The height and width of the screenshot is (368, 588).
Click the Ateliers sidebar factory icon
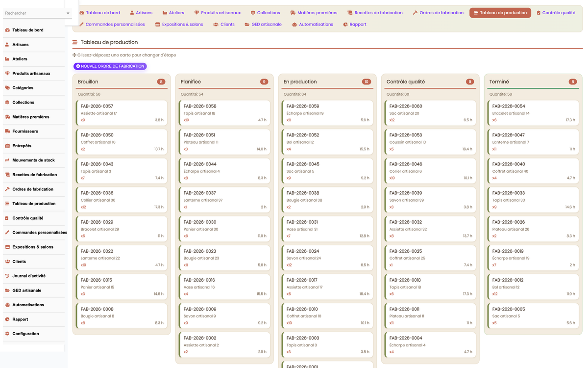click(7, 59)
